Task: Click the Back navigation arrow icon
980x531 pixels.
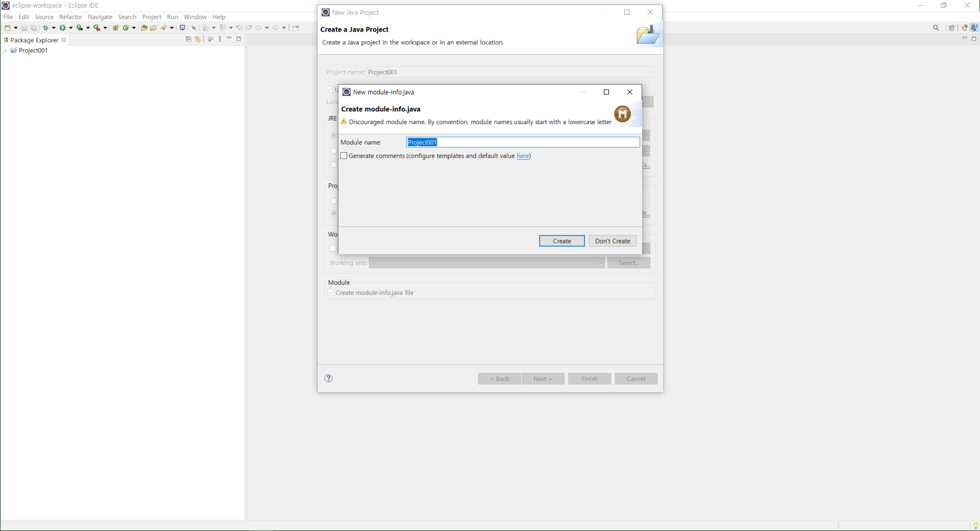Action: click(259, 28)
